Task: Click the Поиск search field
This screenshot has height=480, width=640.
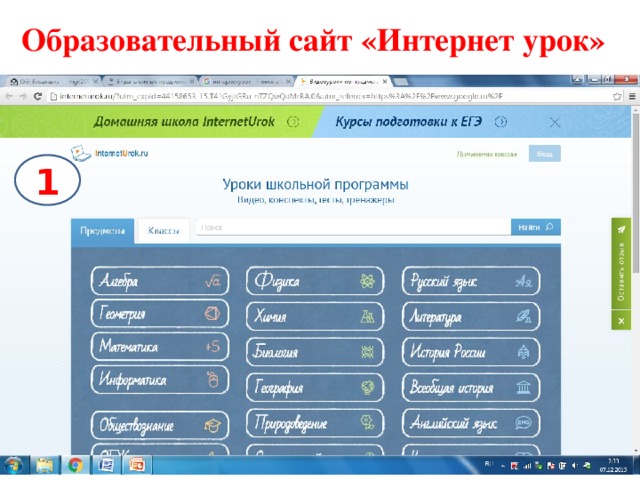Action: (x=353, y=227)
